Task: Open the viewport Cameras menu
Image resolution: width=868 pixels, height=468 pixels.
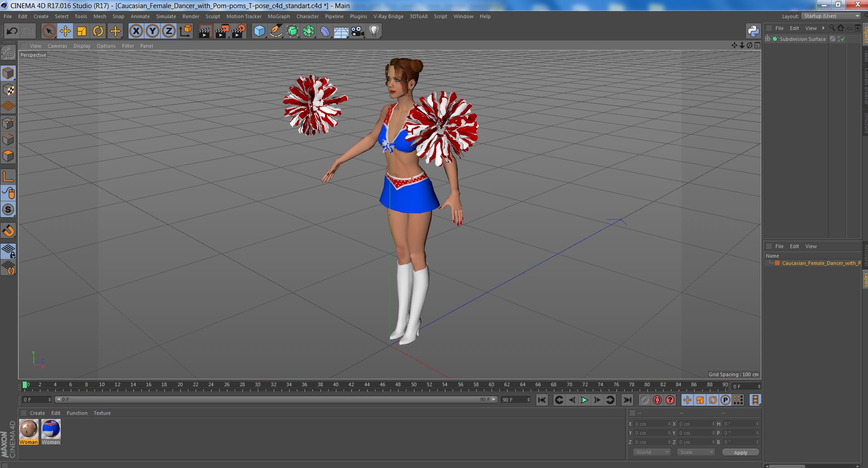Action: tap(57, 46)
